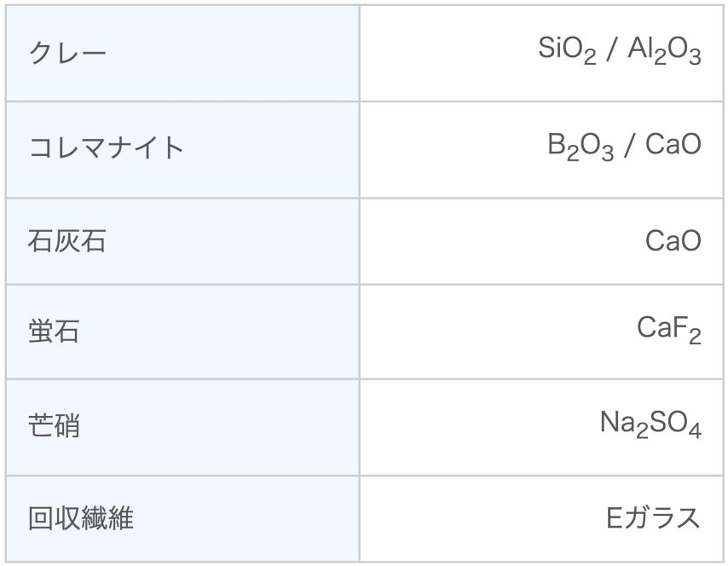Screen dimensions: 728x566
Task: Click the blue cell containing 芒硝
Action: 182,428
